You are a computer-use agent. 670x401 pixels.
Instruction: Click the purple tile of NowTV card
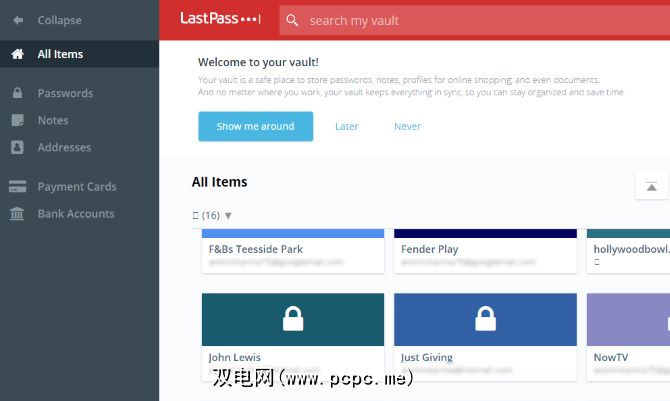click(629, 319)
